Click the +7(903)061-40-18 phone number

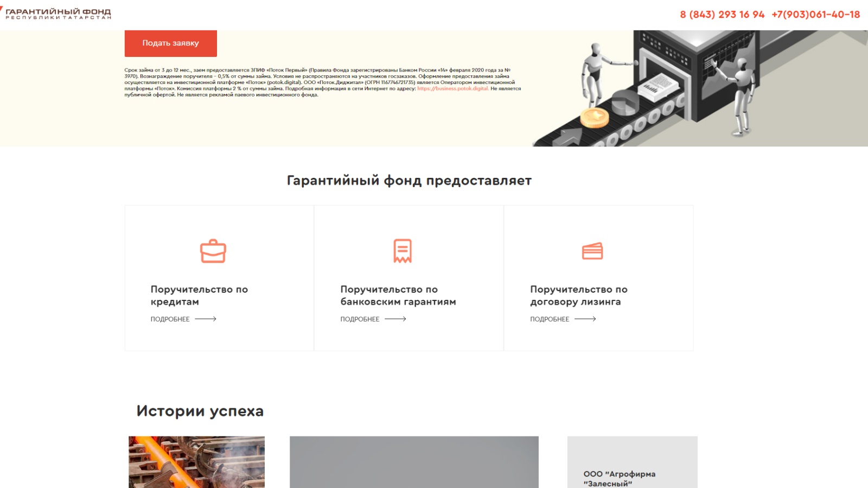[x=815, y=15]
